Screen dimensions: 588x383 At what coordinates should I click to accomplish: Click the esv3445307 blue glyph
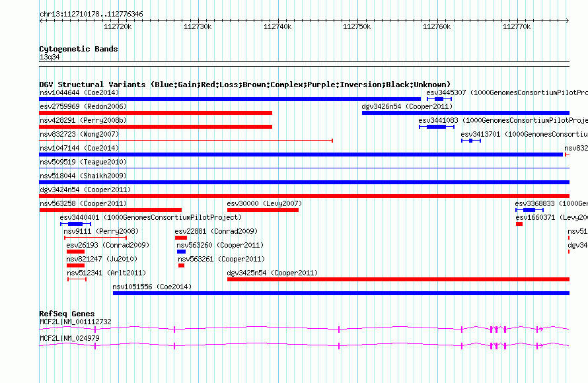[x=439, y=99]
